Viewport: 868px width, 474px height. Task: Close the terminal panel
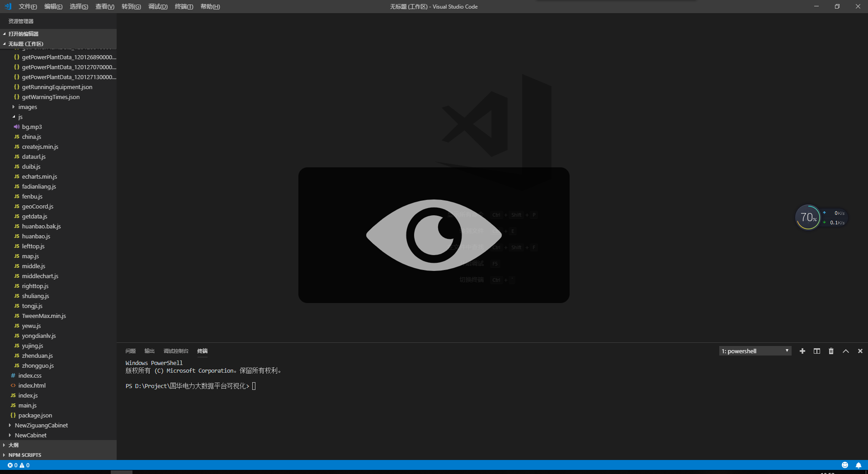coord(860,351)
